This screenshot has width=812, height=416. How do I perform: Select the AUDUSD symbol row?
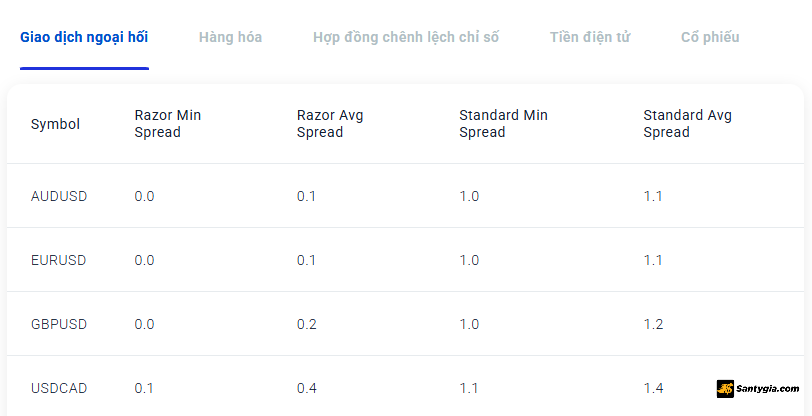click(x=405, y=196)
